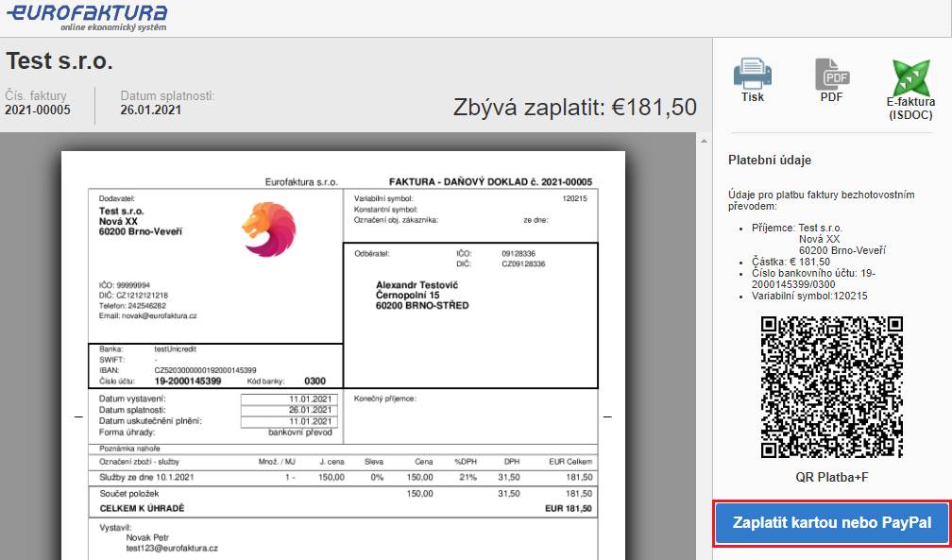The width and height of the screenshot is (952, 560).
Task: Click the Zbývá zaplatit €181,50 amount
Action: tap(574, 108)
